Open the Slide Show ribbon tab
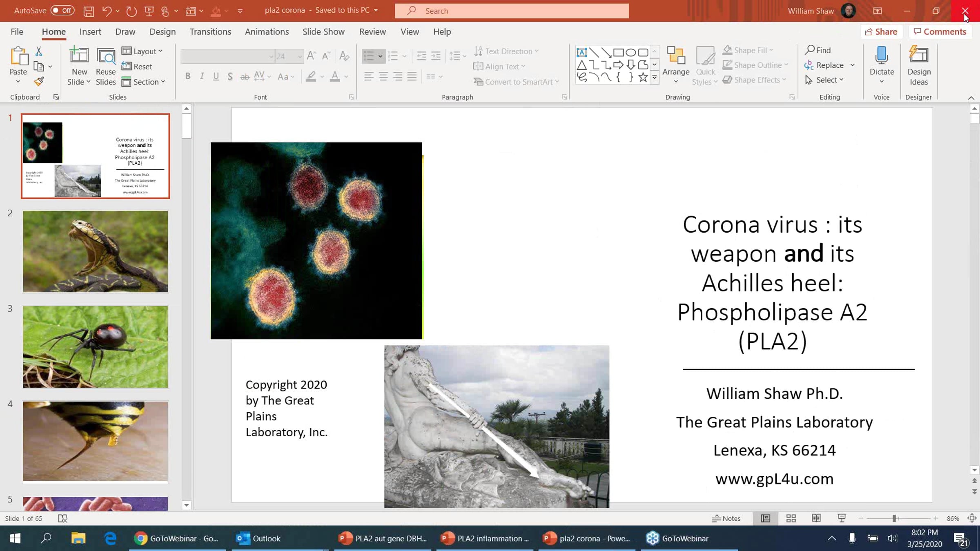This screenshot has width=980, height=551. (323, 31)
